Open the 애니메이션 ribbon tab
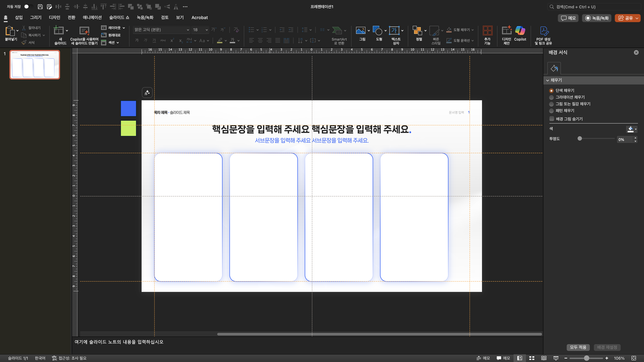Viewport: 644px width, 362px height. coord(92,17)
